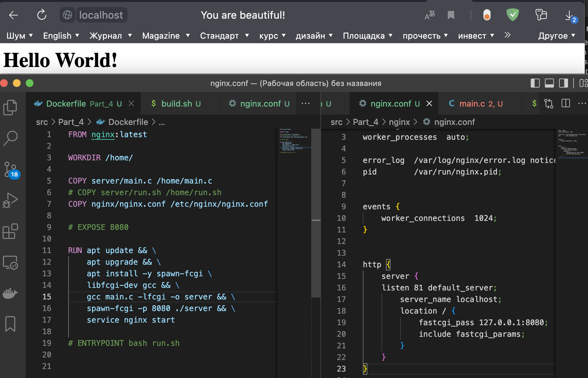588x378 pixels.
Task: Show more bookmarks with the chevron
Action: (507, 35)
